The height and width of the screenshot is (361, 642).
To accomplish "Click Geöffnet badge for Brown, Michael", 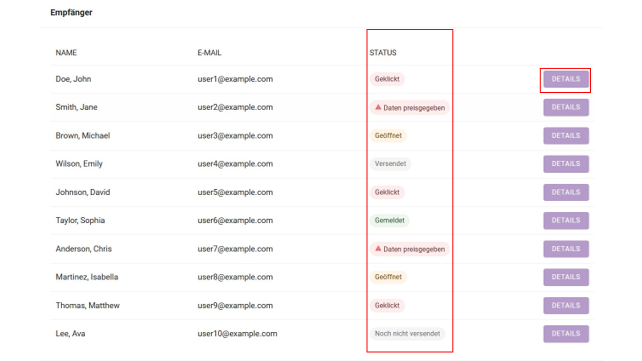I will pos(388,135).
